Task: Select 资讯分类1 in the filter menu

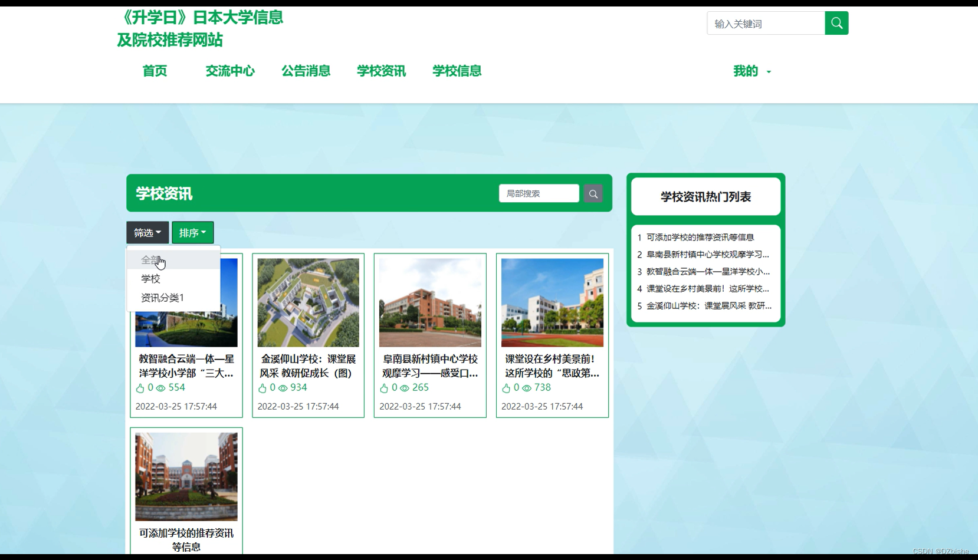Action: click(x=173, y=298)
